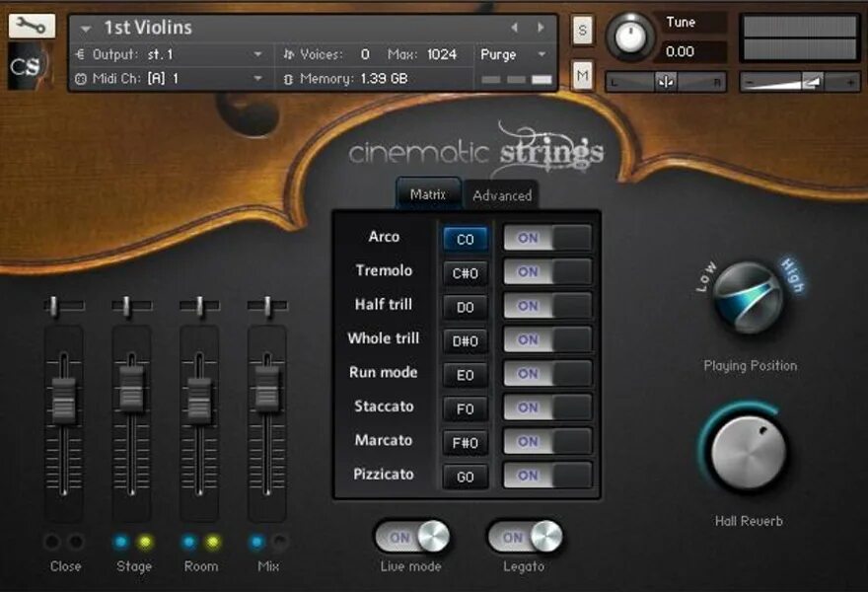This screenshot has height=592, width=868.
Task: Click the Playing Position knob
Action: (749, 298)
